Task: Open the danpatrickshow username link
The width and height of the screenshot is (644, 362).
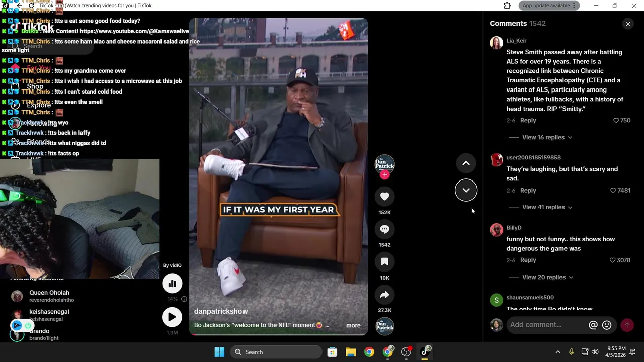Action: click(x=221, y=312)
